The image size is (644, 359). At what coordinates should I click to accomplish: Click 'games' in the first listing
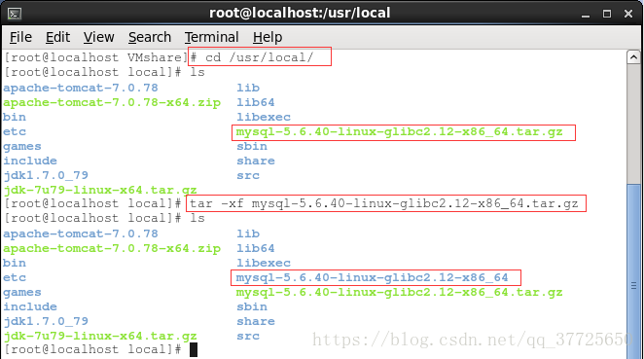click(x=22, y=147)
